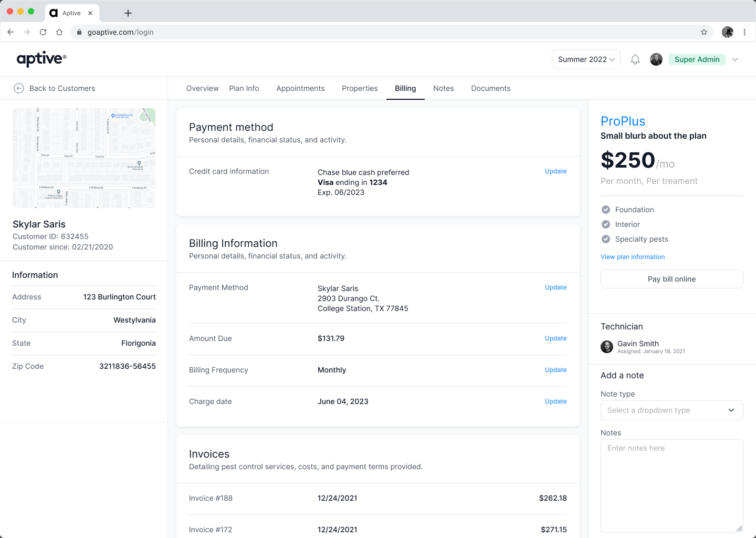This screenshot has height=538, width=756.
Task: Click the browser back arrow
Action: (x=10, y=32)
